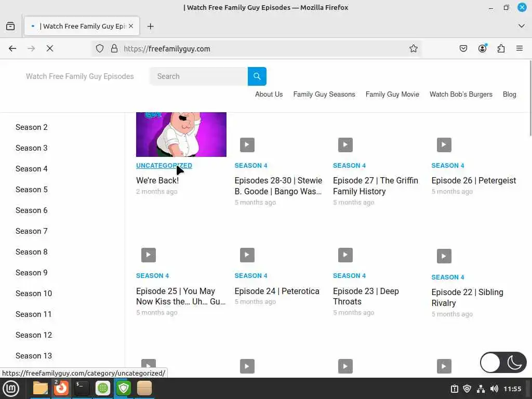
Task: Open Watch Bob's Burgers menu item
Action: click(461, 95)
